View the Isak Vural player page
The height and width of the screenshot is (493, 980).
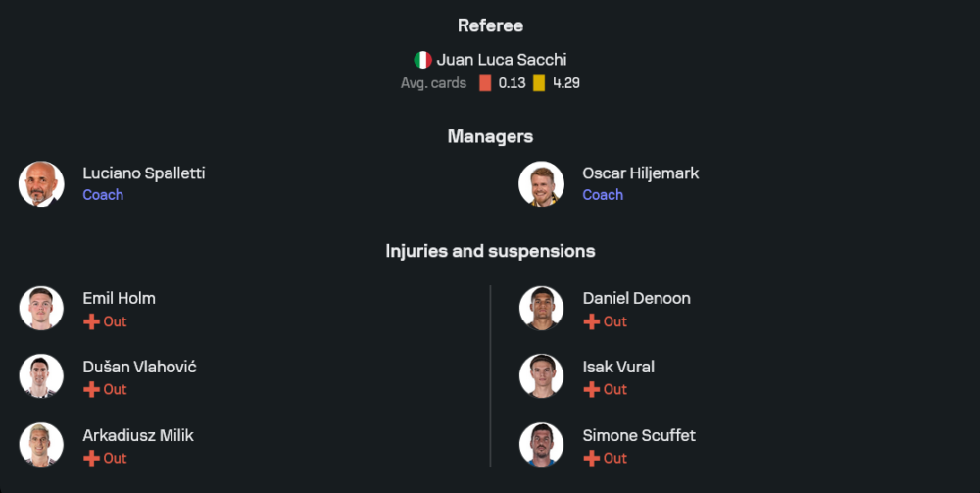tap(618, 367)
